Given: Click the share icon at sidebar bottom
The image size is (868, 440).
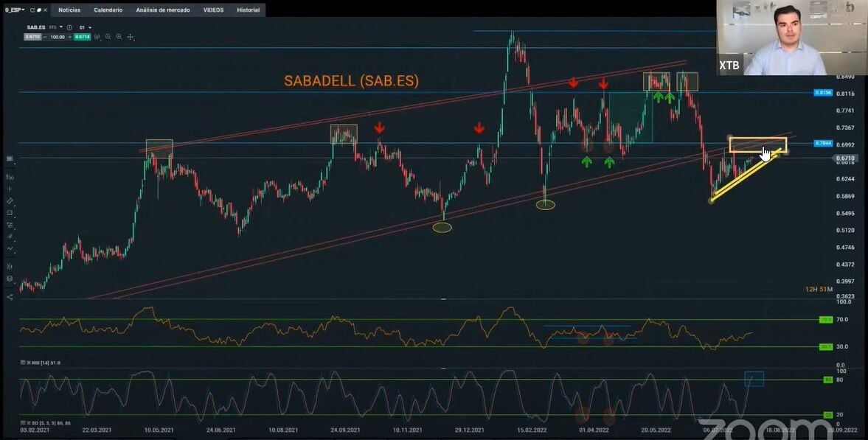Looking at the screenshot, I should pos(10,297).
